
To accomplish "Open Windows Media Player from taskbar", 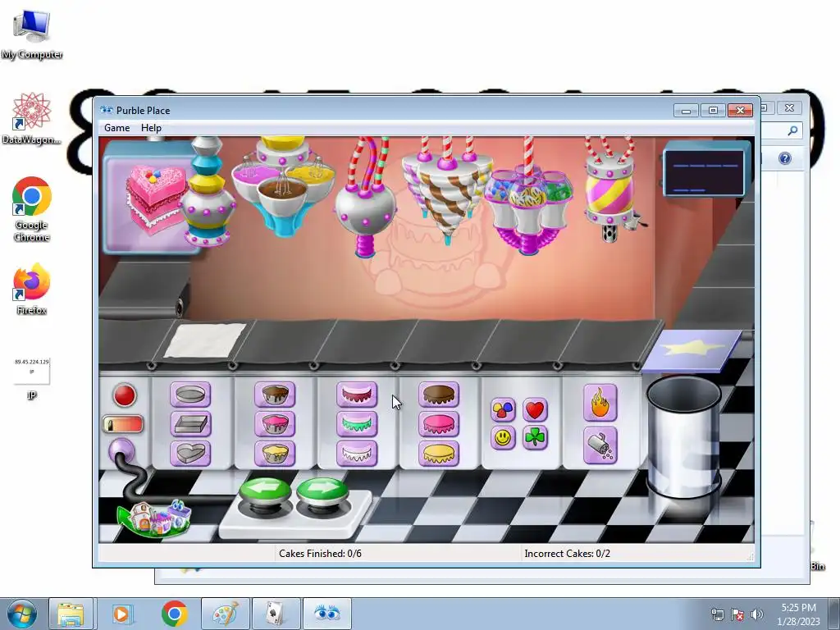I will pos(121,614).
